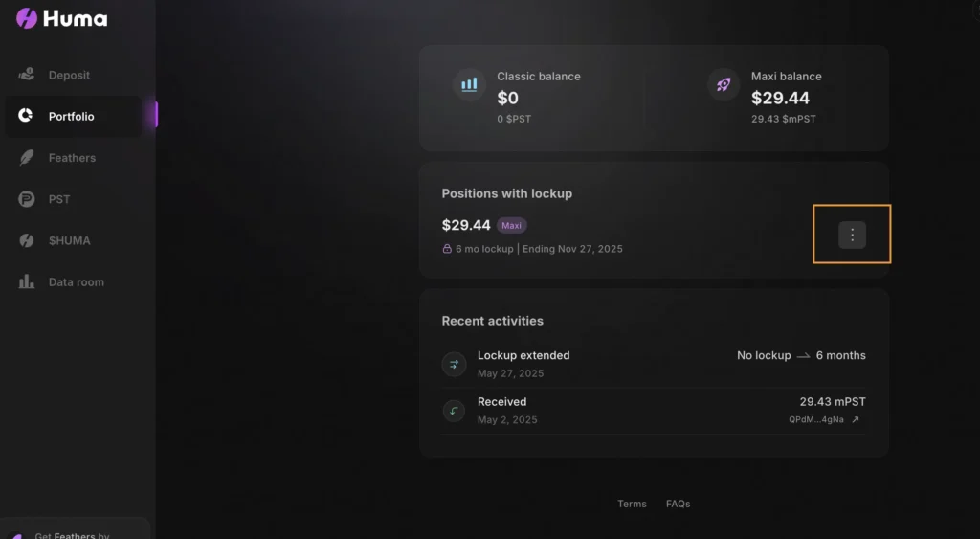The image size is (980, 539).
Task: Click the lock icon beside 6 mo lockup
Action: pos(447,249)
